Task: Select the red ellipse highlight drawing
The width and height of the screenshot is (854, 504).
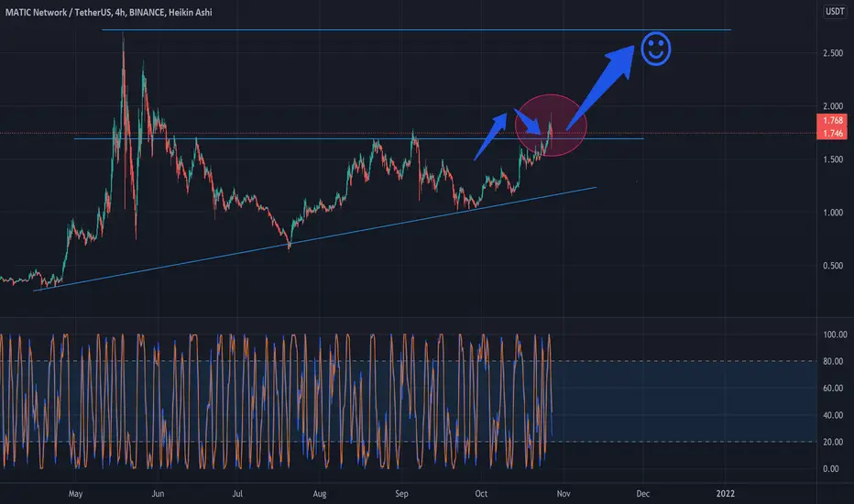Action: pyautogui.click(x=551, y=126)
